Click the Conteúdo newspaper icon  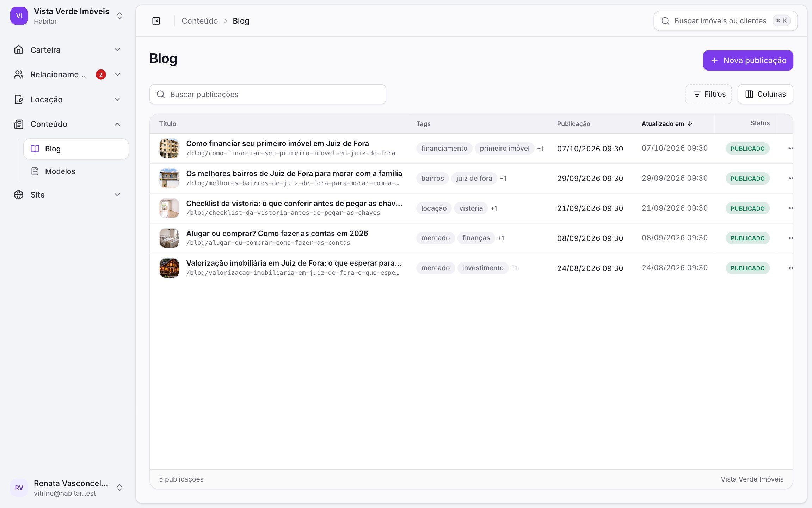coord(19,124)
